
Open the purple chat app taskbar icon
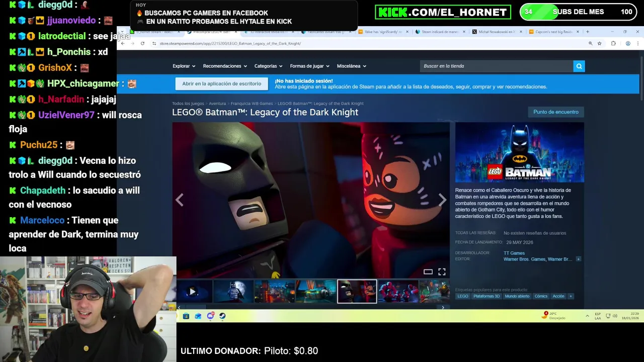tap(210, 316)
